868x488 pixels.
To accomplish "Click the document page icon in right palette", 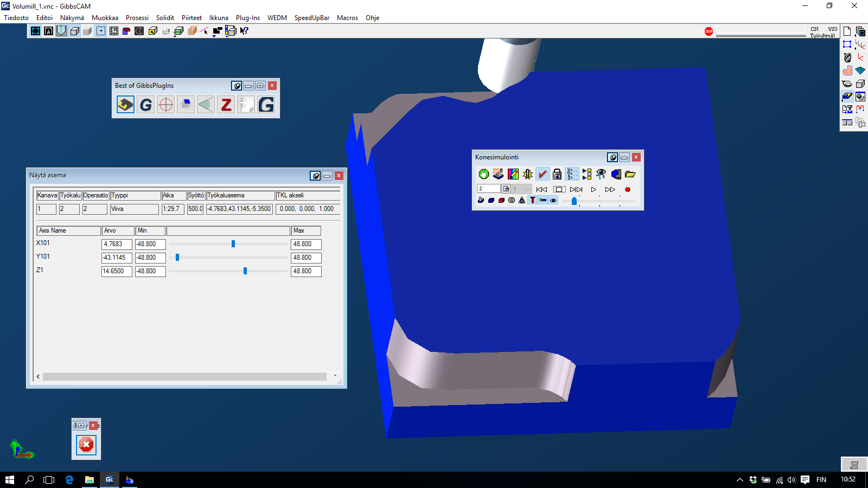I will pos(847,31).
